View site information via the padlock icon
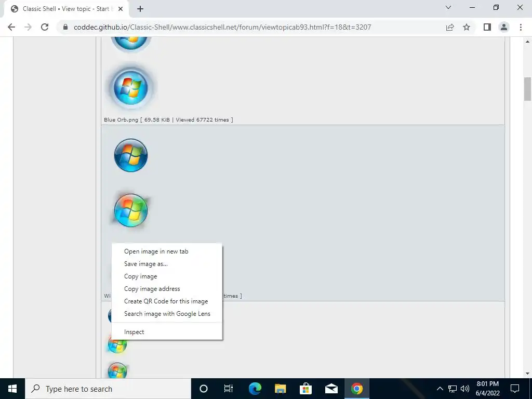This screenshot has height=399, width=532. [65, 27]
